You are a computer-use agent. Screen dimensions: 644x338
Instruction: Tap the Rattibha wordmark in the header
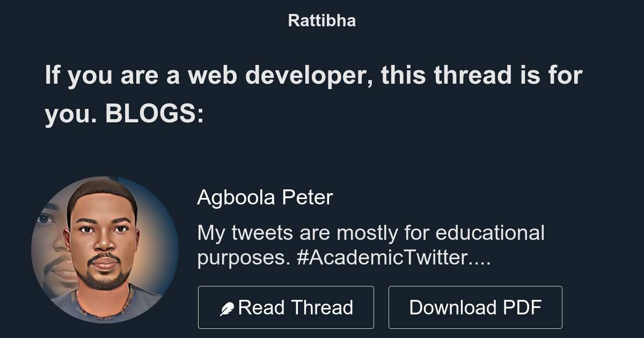tap(321, 20)
